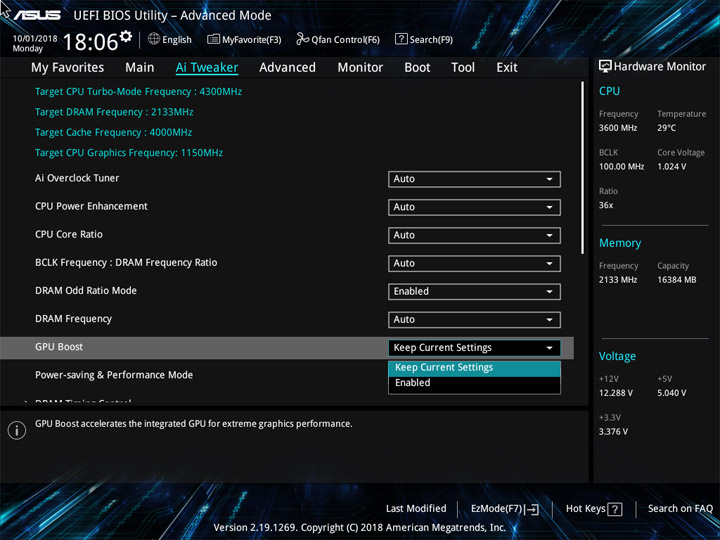Click the 10/01/2018 Monday date

(34, 43)
